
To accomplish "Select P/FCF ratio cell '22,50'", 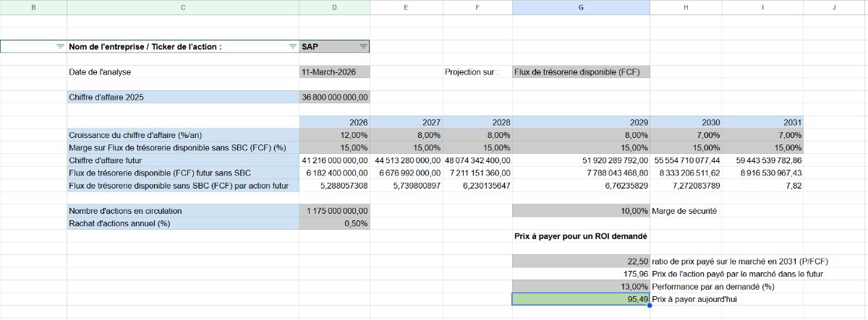I will [x=581, y=261].
